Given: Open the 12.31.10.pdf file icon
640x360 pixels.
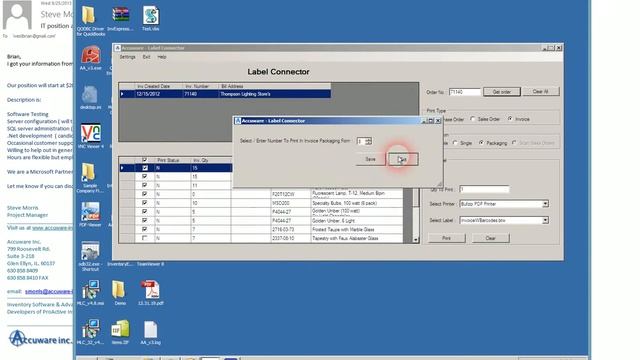Looking at the screenshot, I should (x=150, y=290).
